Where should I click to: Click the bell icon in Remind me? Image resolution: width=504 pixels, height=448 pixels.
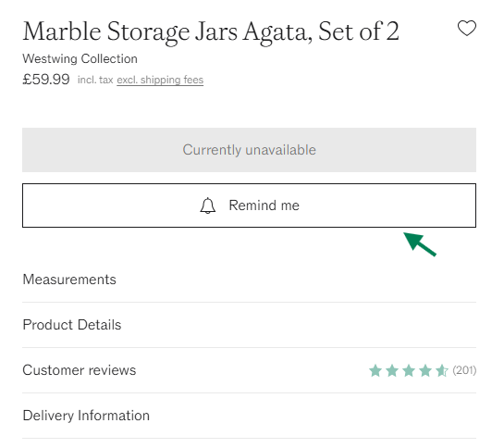[208, 205]
